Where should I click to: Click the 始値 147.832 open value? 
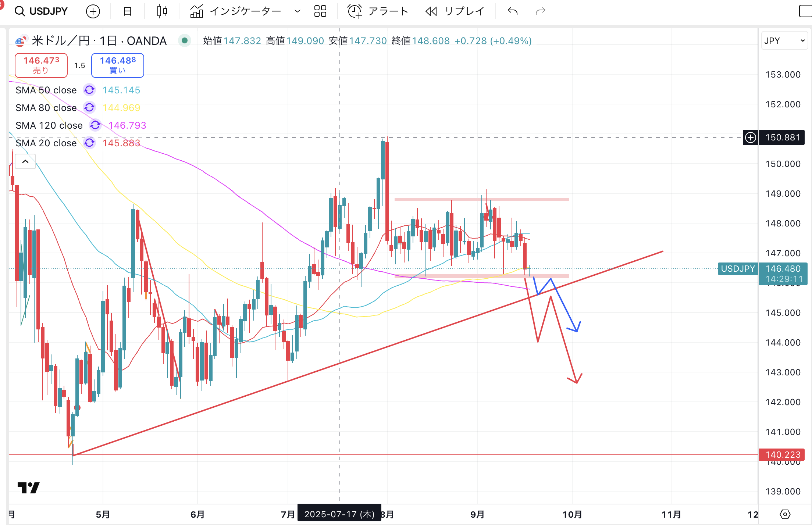232,41
